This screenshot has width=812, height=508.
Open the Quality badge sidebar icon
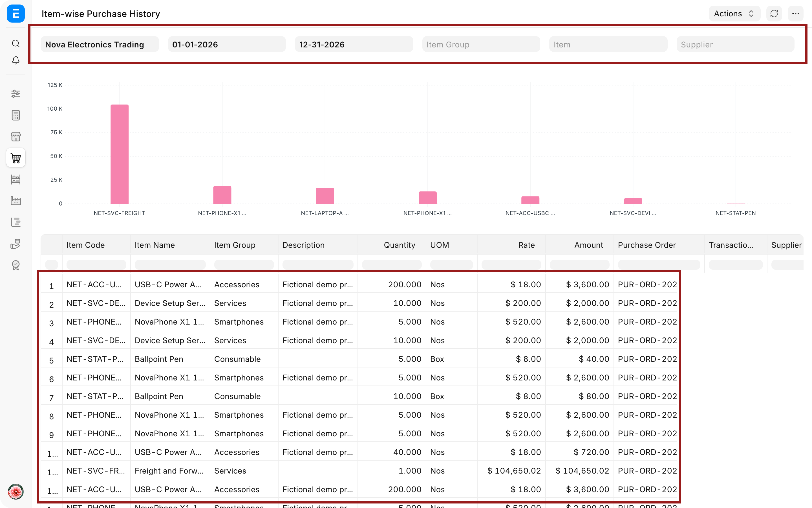click(x=16, y=265)
